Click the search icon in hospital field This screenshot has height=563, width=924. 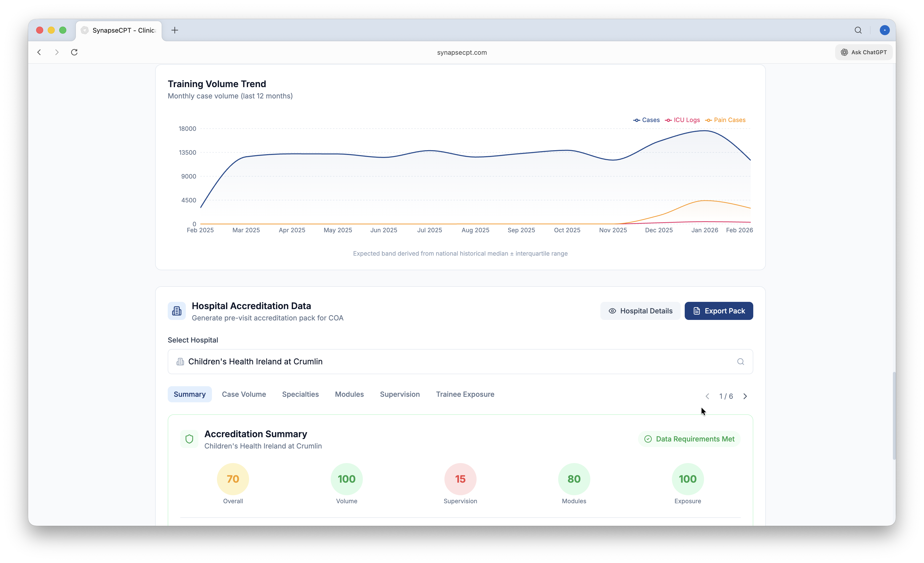[740, 362]
